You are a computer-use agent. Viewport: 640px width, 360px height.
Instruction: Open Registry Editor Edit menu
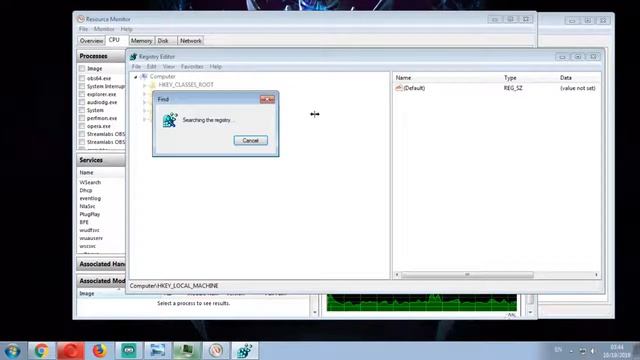point(151,67)
